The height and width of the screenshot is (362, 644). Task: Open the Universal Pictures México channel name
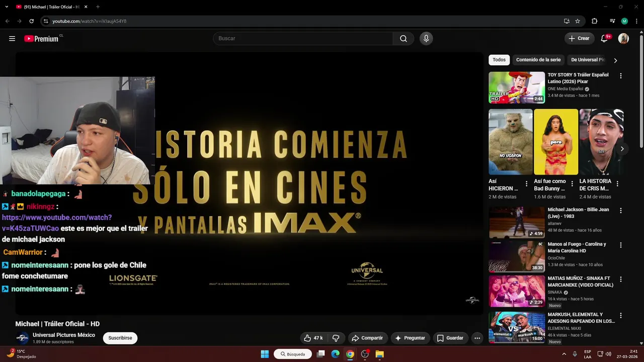point(64,335)
